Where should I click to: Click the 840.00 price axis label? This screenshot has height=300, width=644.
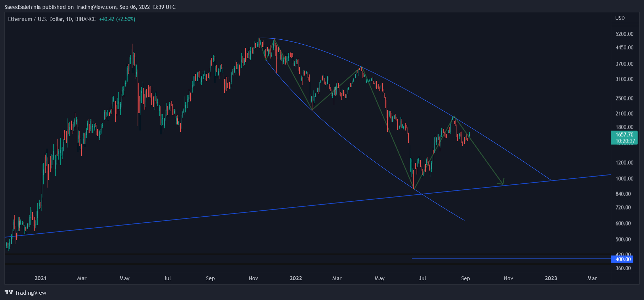(x=623, y=194)
